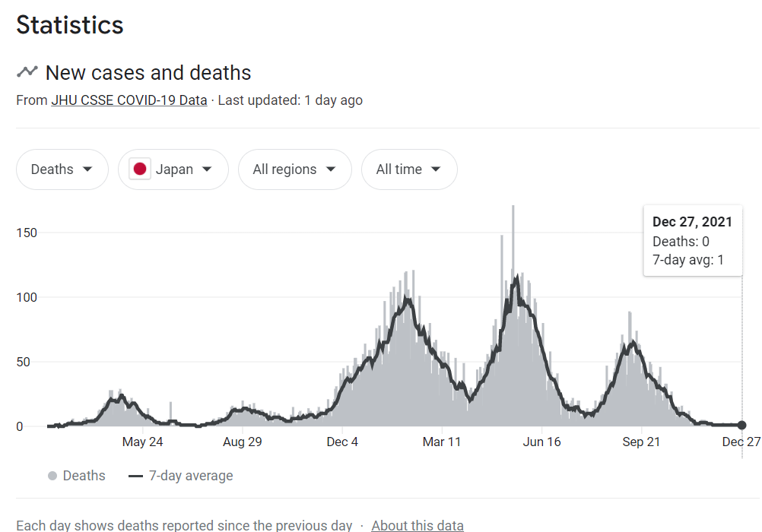Open the About this data link
762x532 pixels.
point(418,525)
